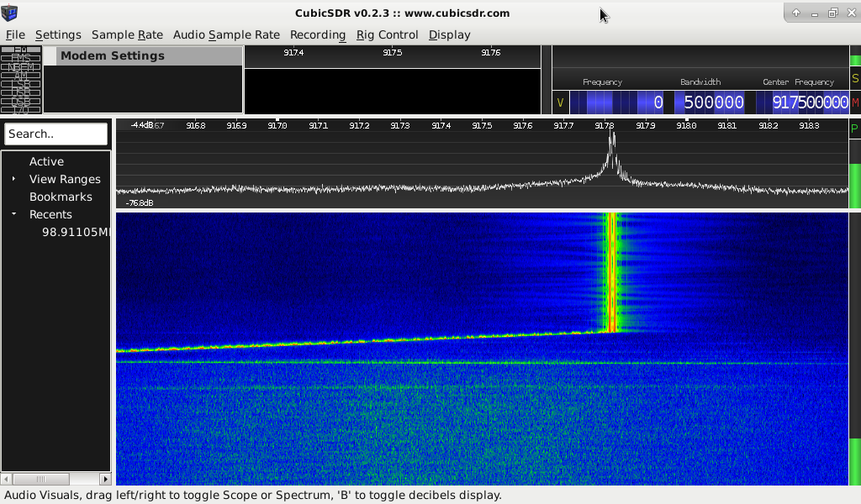
Task: Click the 917.6 label on main frequency scale
Action: click(523, 126)
